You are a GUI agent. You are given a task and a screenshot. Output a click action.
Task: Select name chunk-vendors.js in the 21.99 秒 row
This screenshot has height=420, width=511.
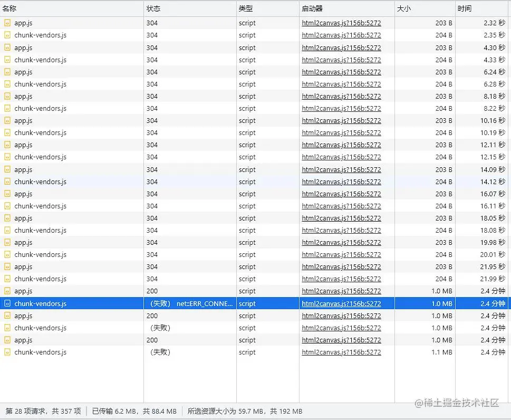(41, 279)
